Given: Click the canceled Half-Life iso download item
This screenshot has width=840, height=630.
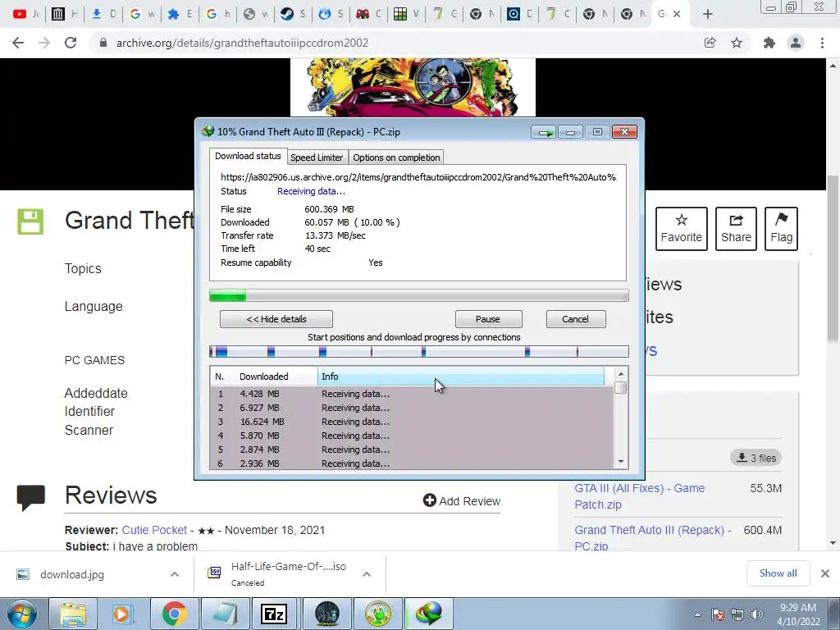Looking at the screenshot, I should (x=279, y=573).
